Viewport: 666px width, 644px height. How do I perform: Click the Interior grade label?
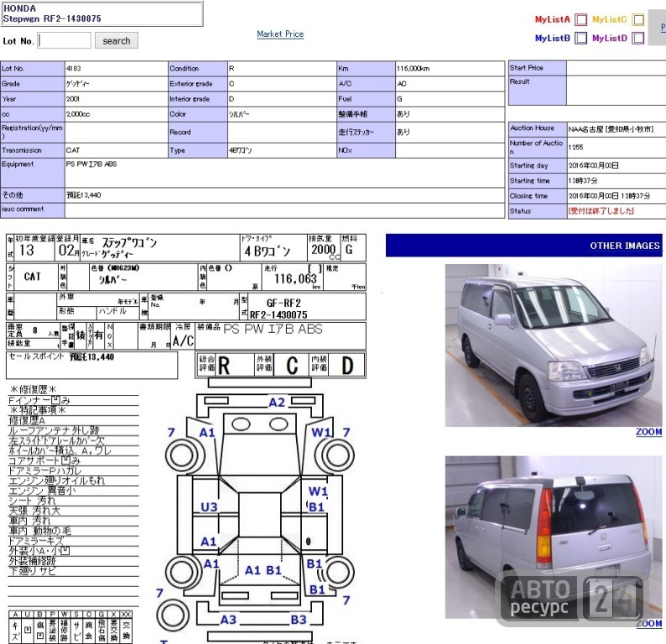point(190,99)
